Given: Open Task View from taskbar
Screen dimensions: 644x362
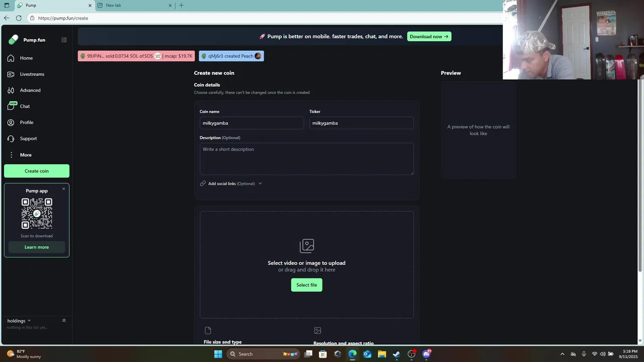Looking at the screenshot, I should coord(308,354).
